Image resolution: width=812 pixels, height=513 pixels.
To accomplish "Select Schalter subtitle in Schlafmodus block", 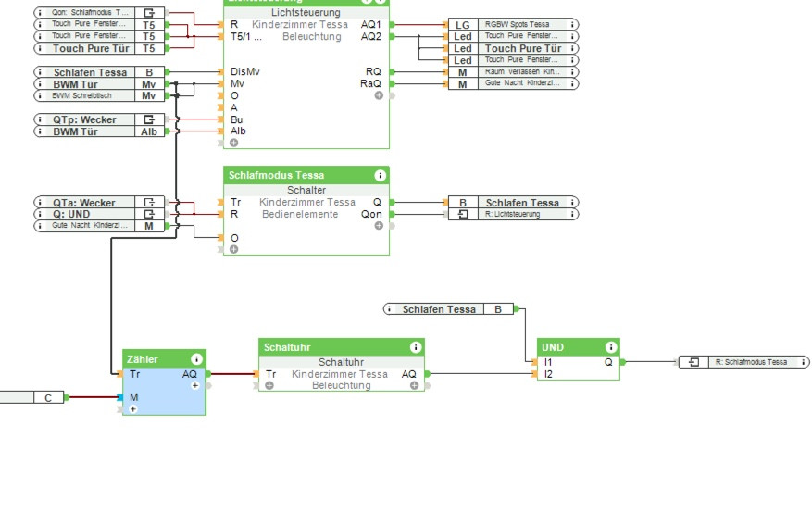I will click(306, 190).
